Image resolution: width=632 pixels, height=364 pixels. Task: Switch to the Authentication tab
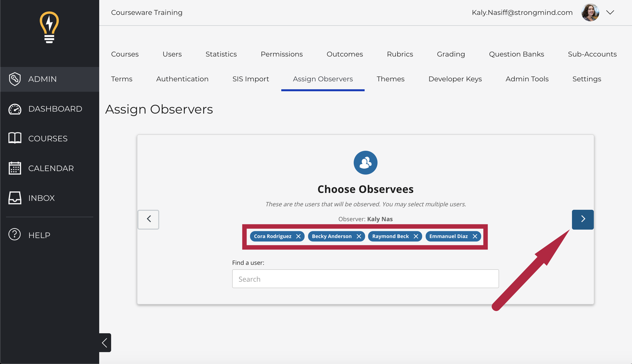(182, 79)
